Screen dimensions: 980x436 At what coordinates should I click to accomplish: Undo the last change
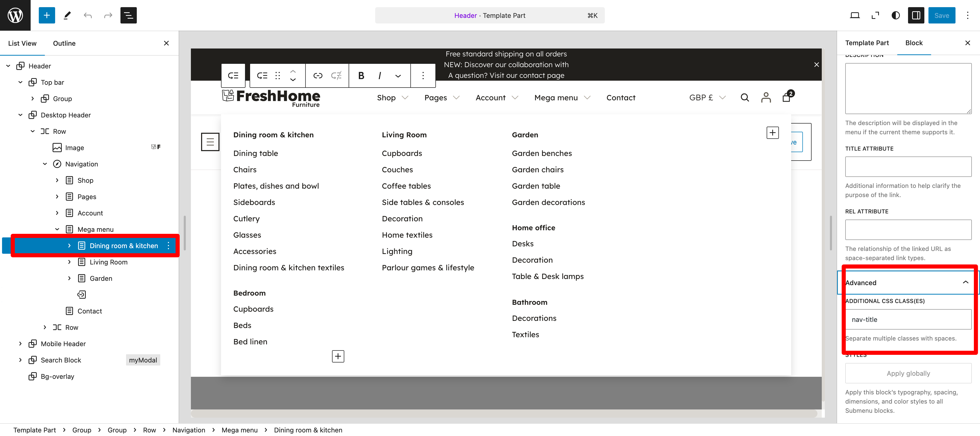point(88,15)
